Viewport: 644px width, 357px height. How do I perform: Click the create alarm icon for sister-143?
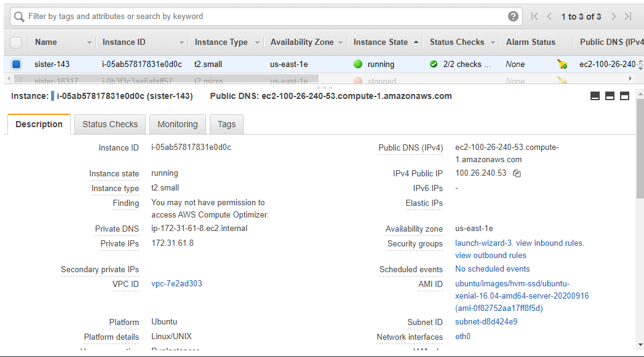point(562,64)
